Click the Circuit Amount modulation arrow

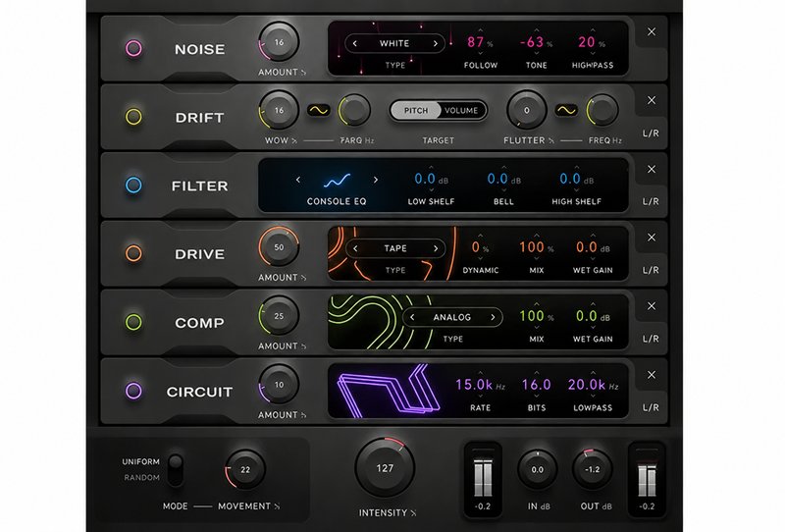[303, 415]
